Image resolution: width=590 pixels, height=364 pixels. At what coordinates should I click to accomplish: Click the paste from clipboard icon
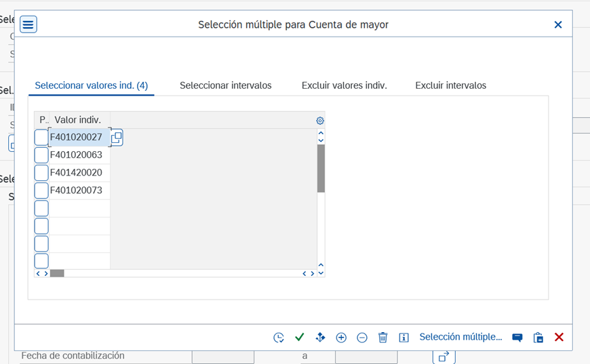pyautogui.click(x=538, y=338)
